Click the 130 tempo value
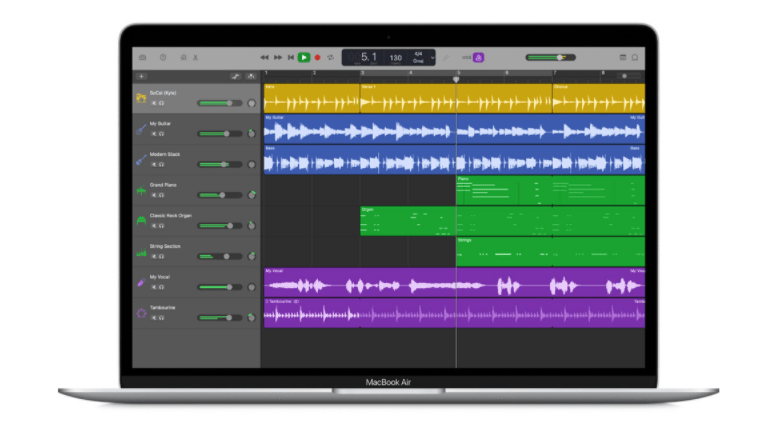 coord(396,58)
